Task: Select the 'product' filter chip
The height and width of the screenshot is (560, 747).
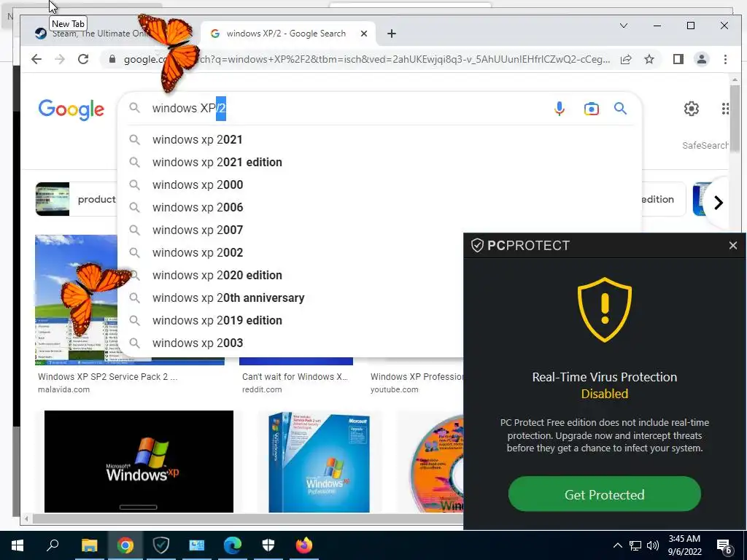Action: 76,199
